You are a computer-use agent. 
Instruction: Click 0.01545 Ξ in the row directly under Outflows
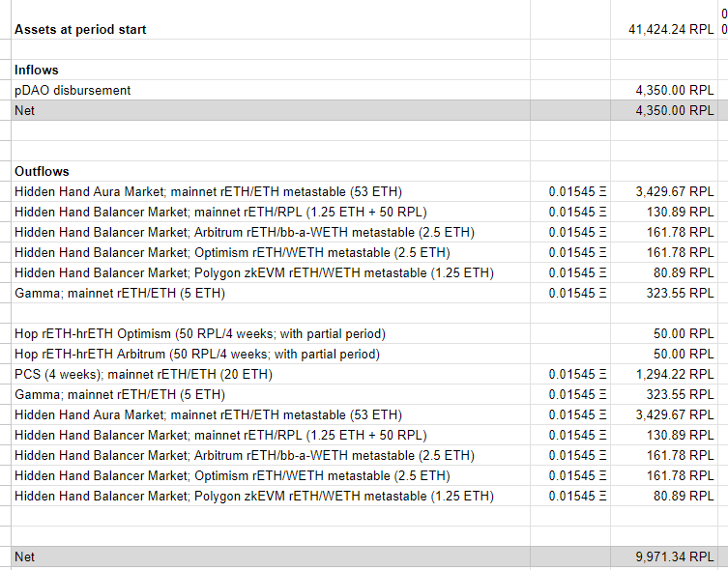(577, 191)
